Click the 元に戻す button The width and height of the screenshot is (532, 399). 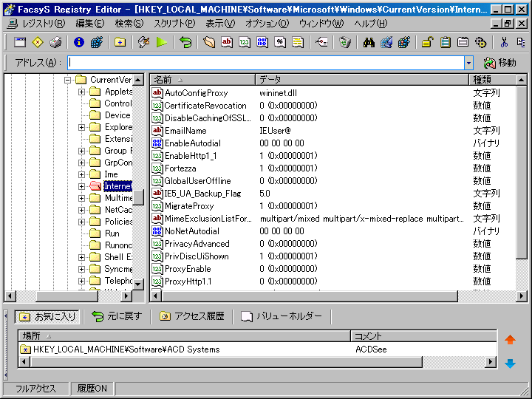pos(117,316)
